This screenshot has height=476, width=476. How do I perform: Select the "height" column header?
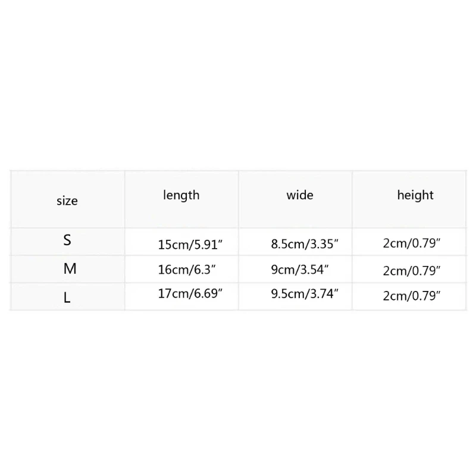[415, 195]
